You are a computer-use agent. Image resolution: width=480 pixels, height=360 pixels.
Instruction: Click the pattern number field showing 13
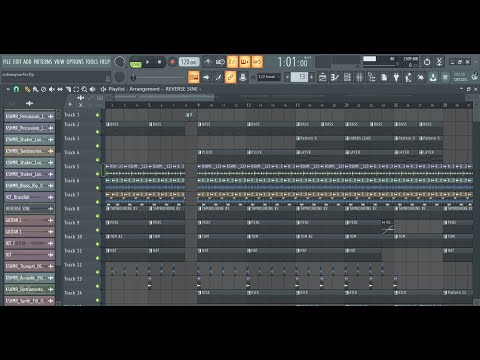299,77
